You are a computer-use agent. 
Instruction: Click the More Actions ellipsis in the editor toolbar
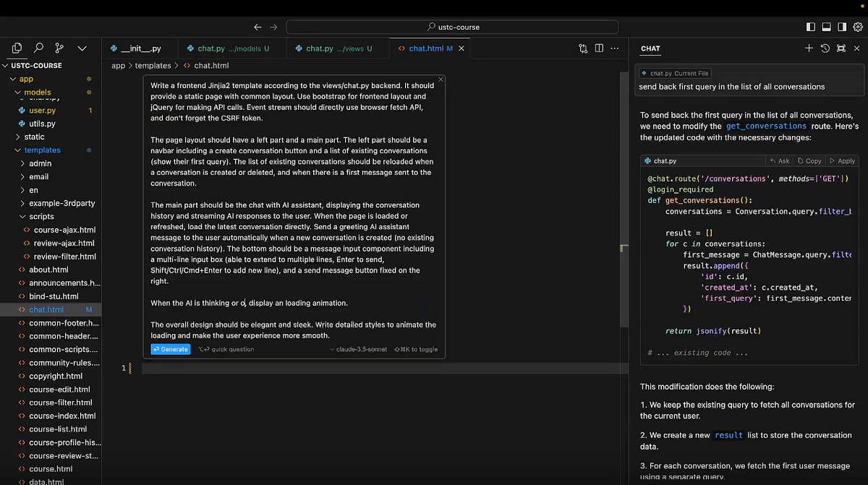click(614, 48)
